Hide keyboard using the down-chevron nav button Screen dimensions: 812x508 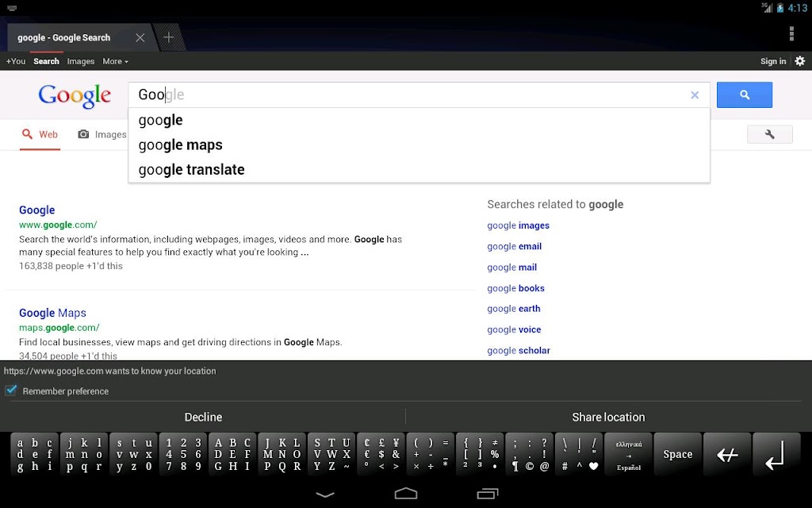[324, 495]
